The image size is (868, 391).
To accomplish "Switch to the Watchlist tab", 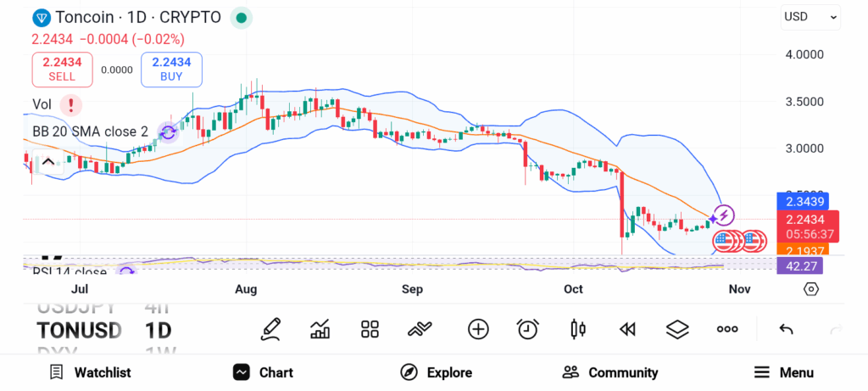I will pyautogui.click(x=90, y=372).
